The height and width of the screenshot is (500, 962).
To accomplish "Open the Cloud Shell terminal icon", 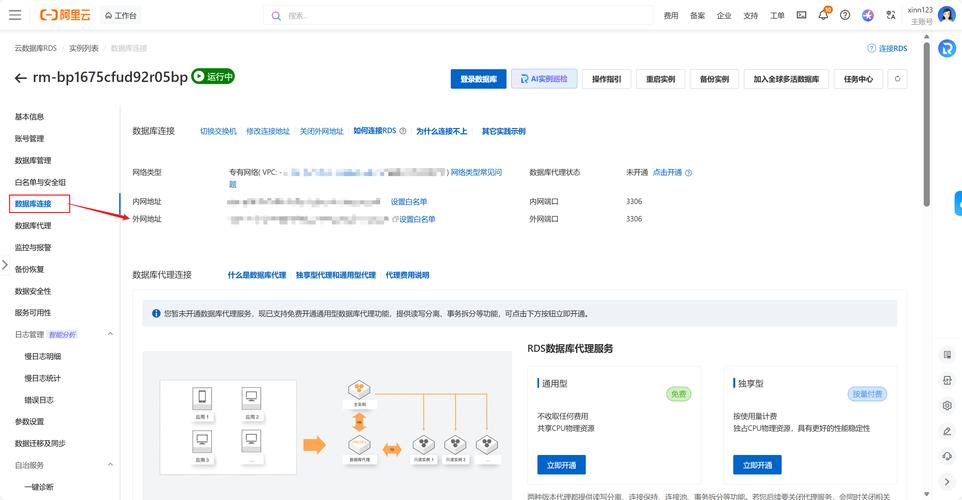I will (801, 15).
